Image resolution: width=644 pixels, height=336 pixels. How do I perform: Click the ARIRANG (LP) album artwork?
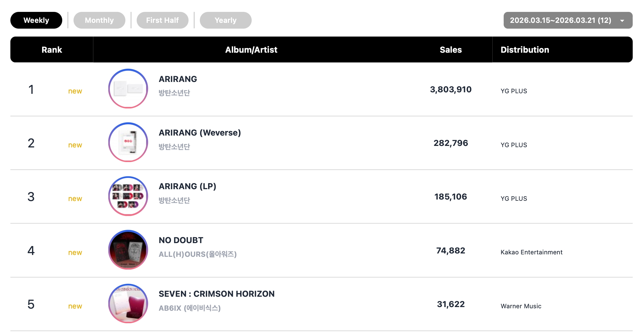pos(128,196)
